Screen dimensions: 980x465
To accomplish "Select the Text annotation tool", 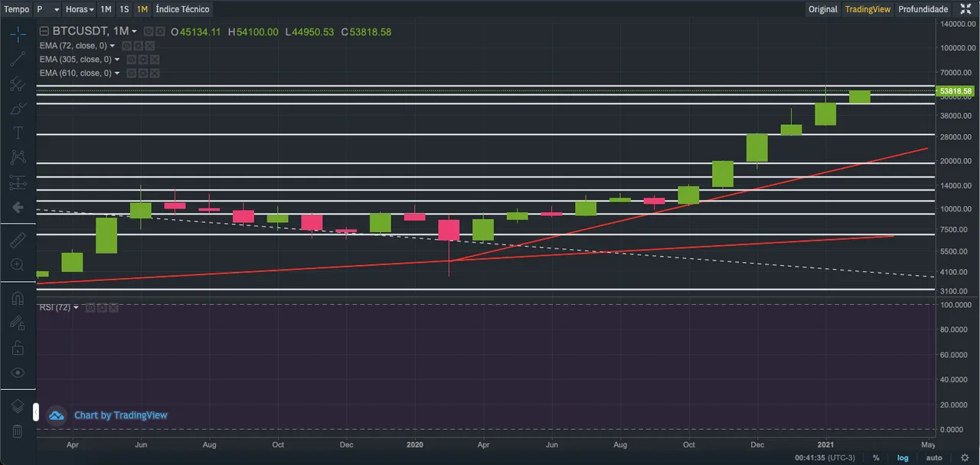I will [18, 133].
